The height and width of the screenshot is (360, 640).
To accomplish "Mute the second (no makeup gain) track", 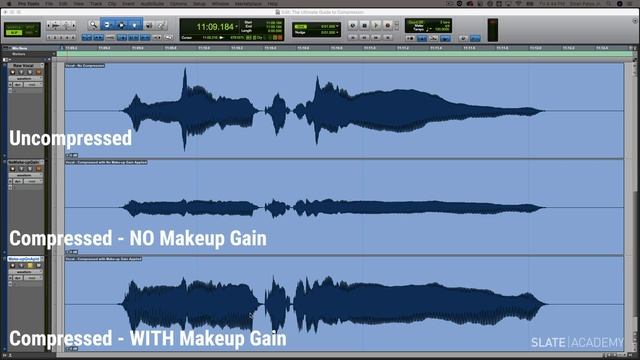I will coord(38,169).
